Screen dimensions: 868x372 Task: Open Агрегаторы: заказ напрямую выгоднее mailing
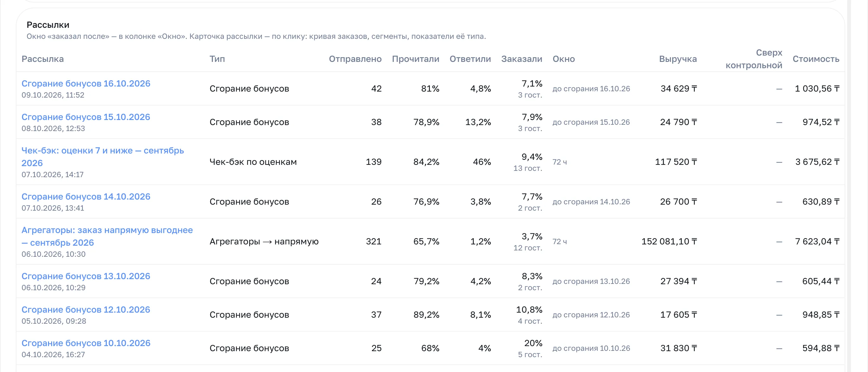click(x=107, y=236)
